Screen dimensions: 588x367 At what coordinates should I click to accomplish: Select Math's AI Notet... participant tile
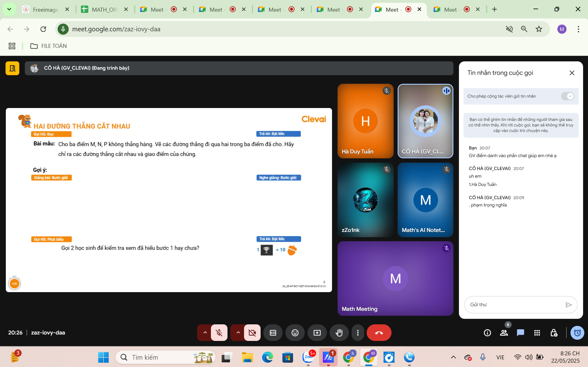pos(426,200)
